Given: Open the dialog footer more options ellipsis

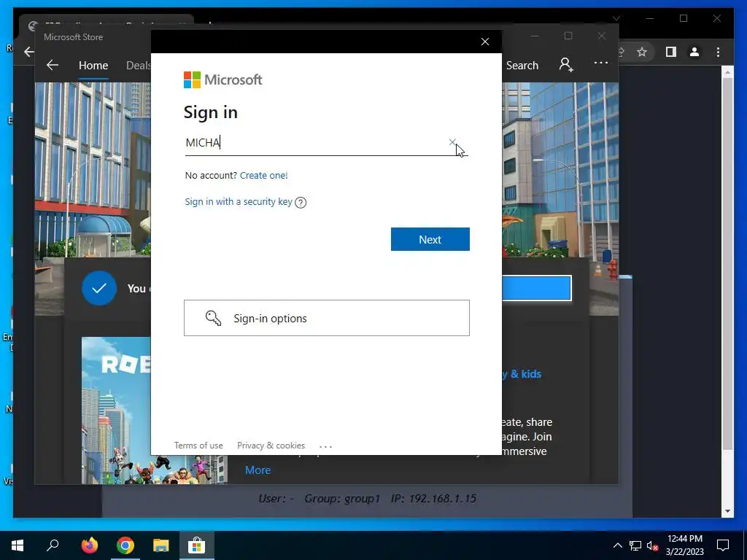Looking at the screenshot, I should tap(326, 446).
